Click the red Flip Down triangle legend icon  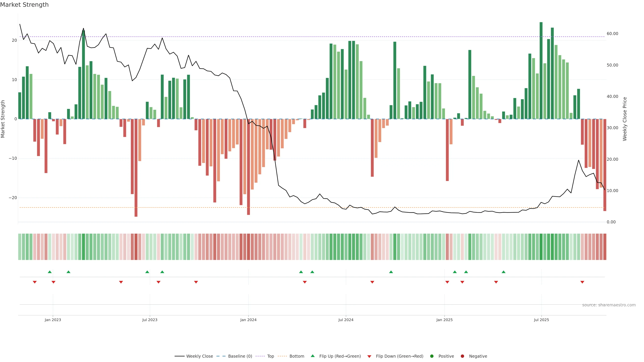tap(369, 356)
